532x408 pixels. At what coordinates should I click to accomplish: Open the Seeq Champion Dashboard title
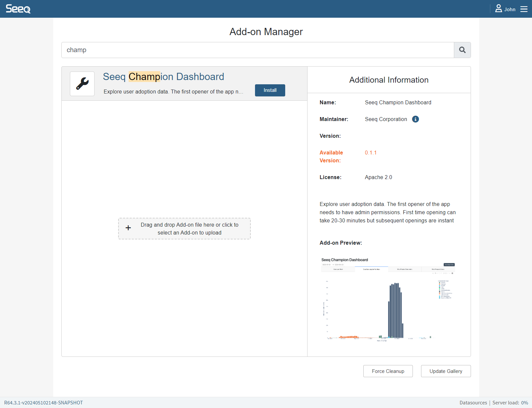(x=163, y=77)
